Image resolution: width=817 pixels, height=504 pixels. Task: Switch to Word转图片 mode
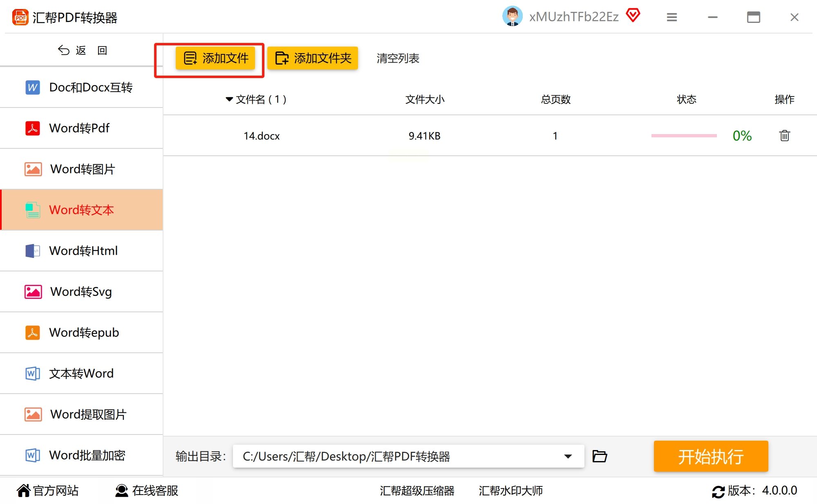tap(82, 169)
